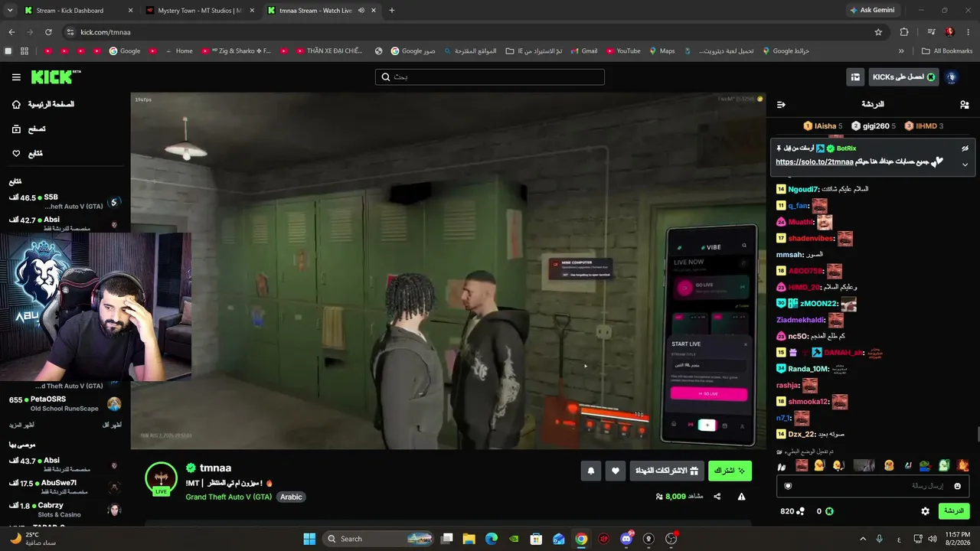Click the Subscribe button under stream
Image resolution: width=980 pixels, height=551 pixels.
pos(730,471)
